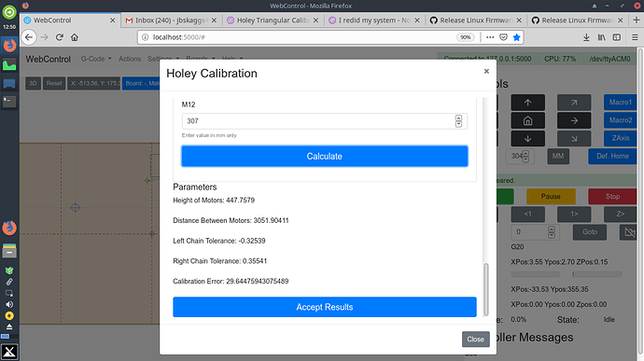Click the dialog's vertical scrollbar thumb

pyautogui.click(x=486, y=289)
